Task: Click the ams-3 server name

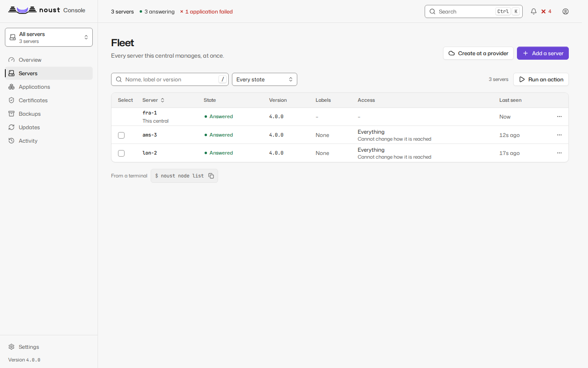Action: (x=149, y=135)
